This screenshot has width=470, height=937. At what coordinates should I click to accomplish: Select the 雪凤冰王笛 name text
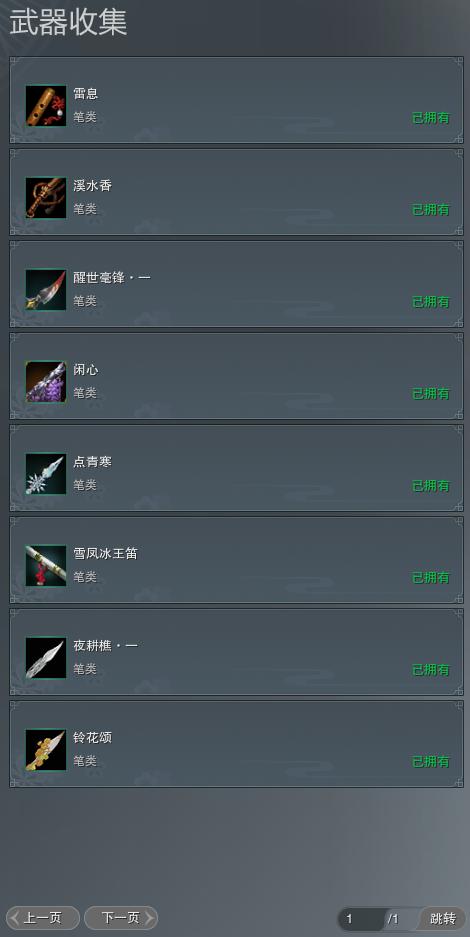point(105,554)
